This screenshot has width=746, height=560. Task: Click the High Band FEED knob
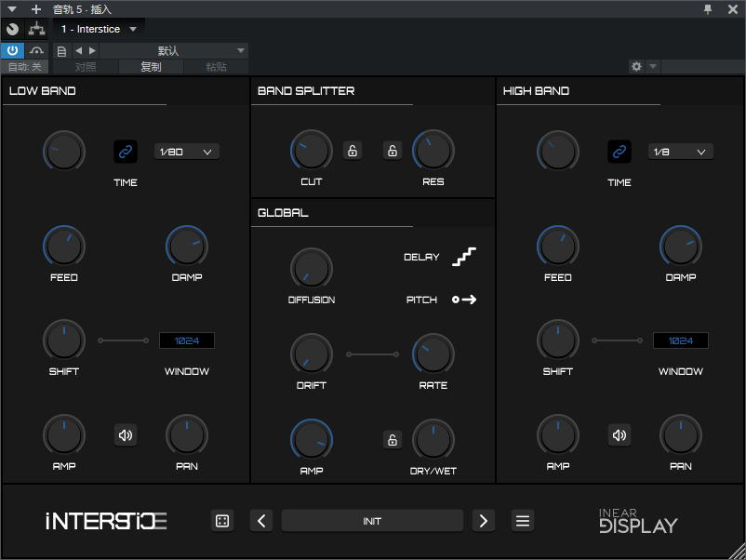click(557, 246)
